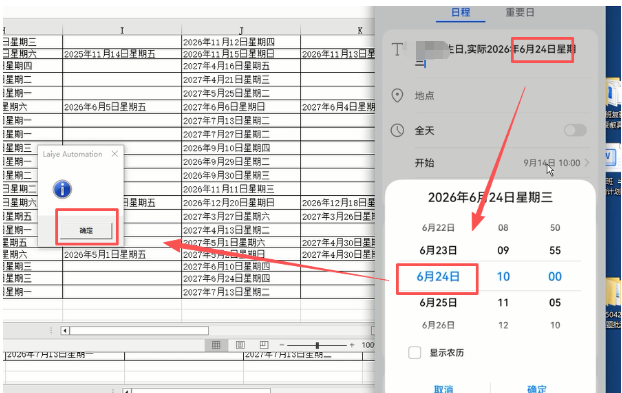Viewport: 622px width, 393px height.
Task: Click cell 2026年6月5日星期五
Action: point(122,107)
